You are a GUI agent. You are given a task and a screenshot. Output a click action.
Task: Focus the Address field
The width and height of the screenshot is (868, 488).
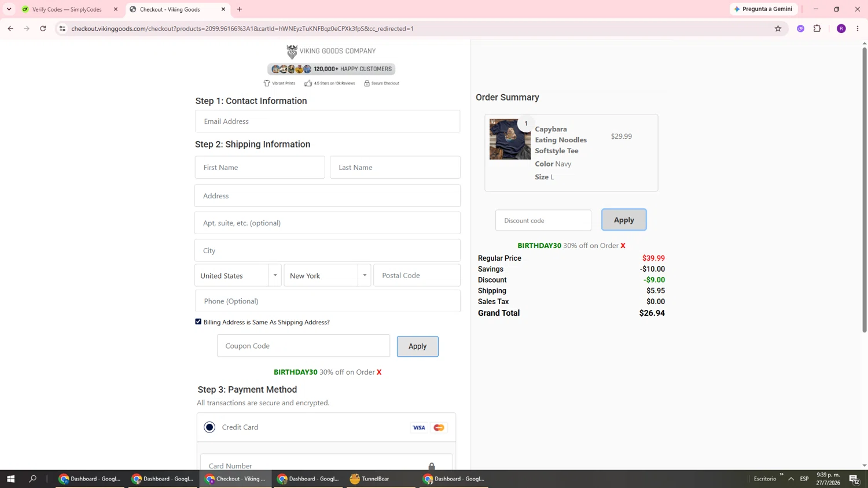[328, 195]
